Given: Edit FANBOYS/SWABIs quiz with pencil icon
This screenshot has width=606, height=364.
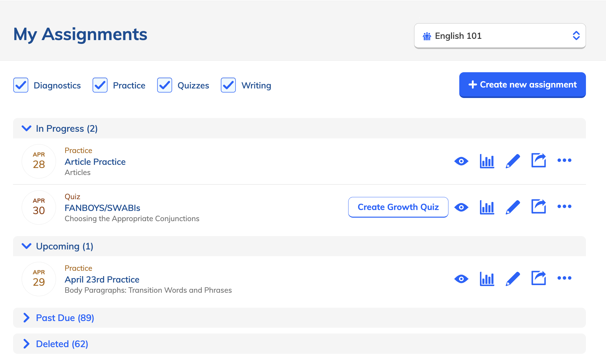Looking at the screenshot, I should [x=513, y=207].
